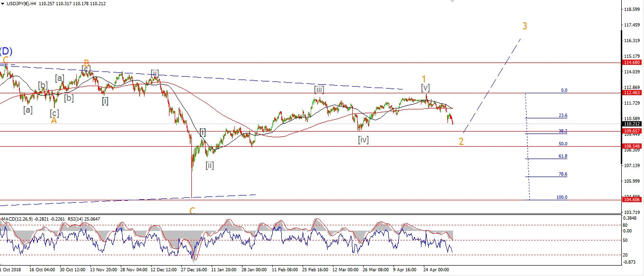Select the orange wave 3 label

pos(525,26)
